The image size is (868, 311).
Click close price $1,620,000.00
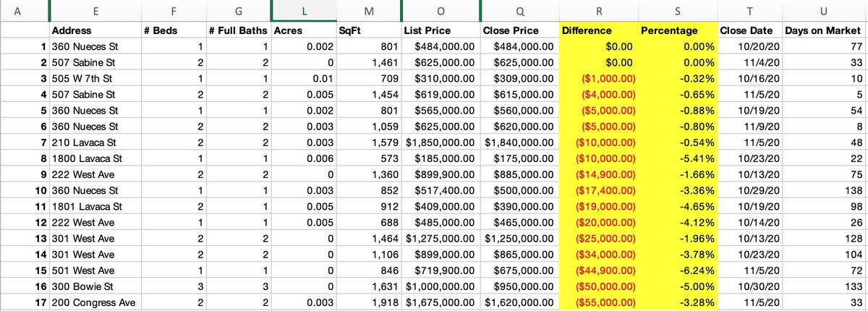tap(519, 301)
